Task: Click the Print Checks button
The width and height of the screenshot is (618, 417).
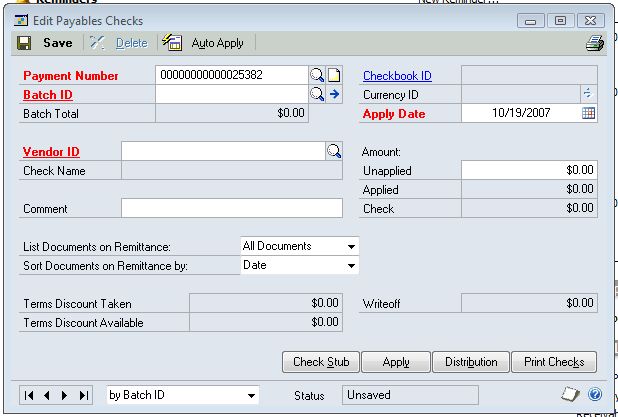Action: [x=554, y=362]
